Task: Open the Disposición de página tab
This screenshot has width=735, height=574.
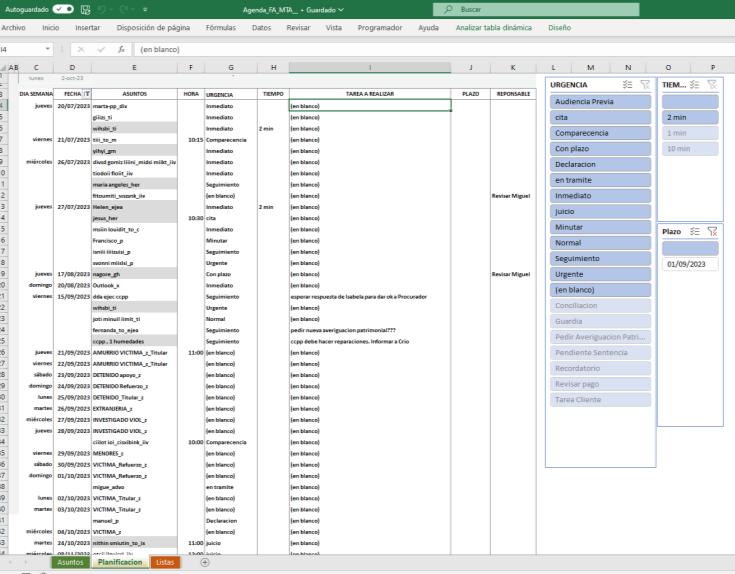Action: pyautogui.click(x=153, y=28)
